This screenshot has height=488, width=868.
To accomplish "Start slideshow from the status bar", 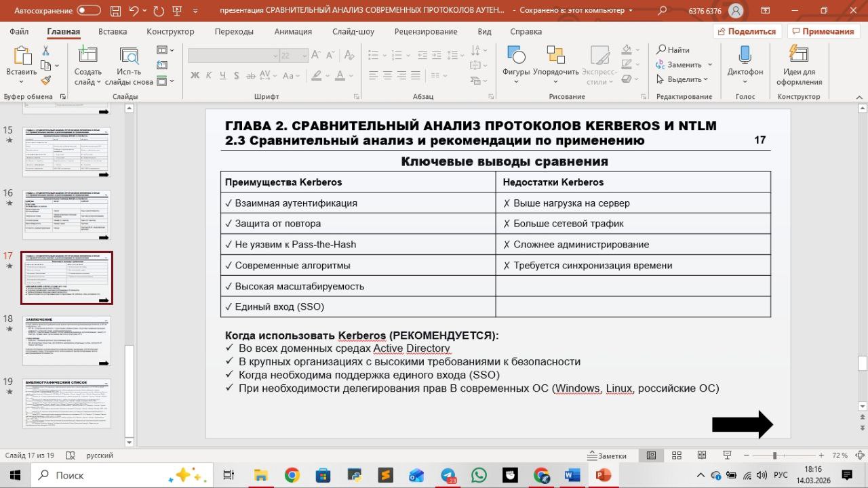I will (x=727, y=455).
